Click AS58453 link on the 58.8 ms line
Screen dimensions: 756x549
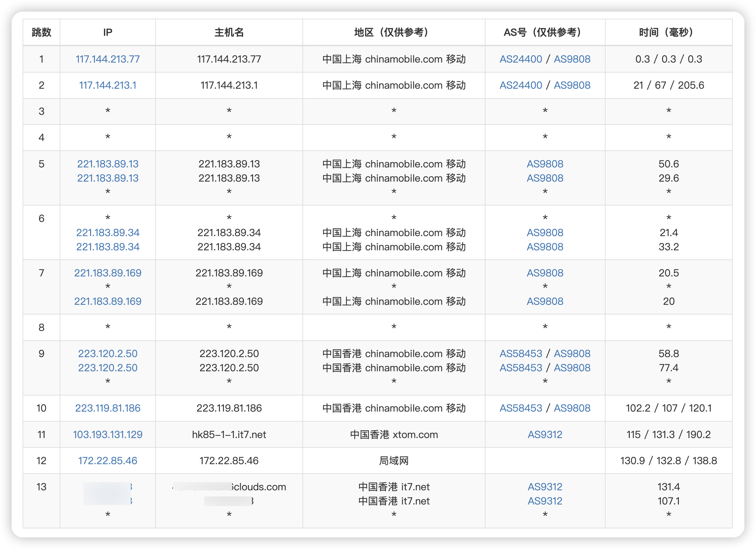[521, 354]
